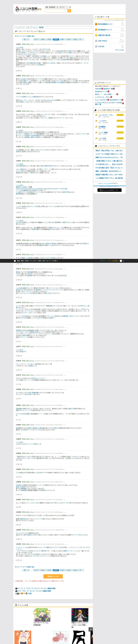Click « 前へ in top pagination
Viewport: 138px width, 644px height.
[25, 39]
